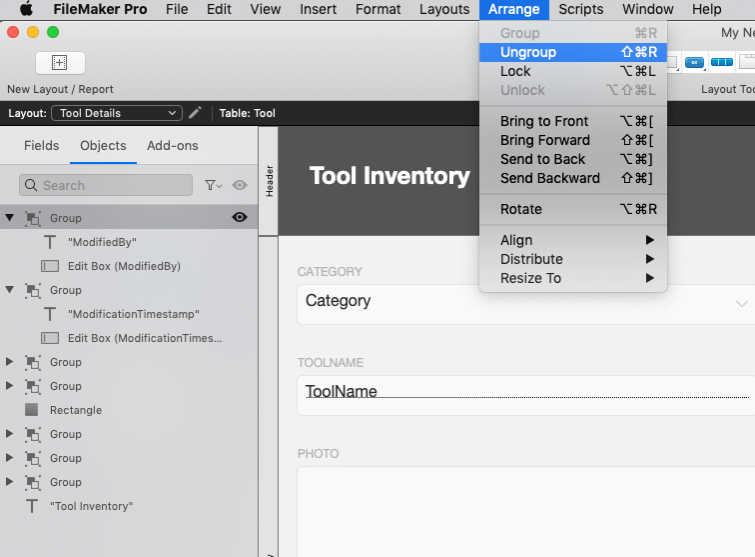The width and height of the screenshot is (755, 557).
Task: Click the New Layout / Report button
Action: pyautogui.click(x=60, y=63)
